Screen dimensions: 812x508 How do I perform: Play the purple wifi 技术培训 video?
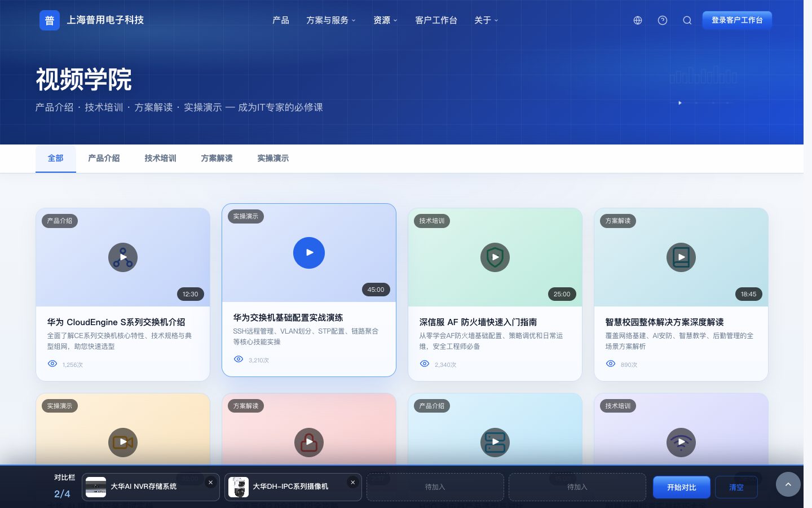681,443
